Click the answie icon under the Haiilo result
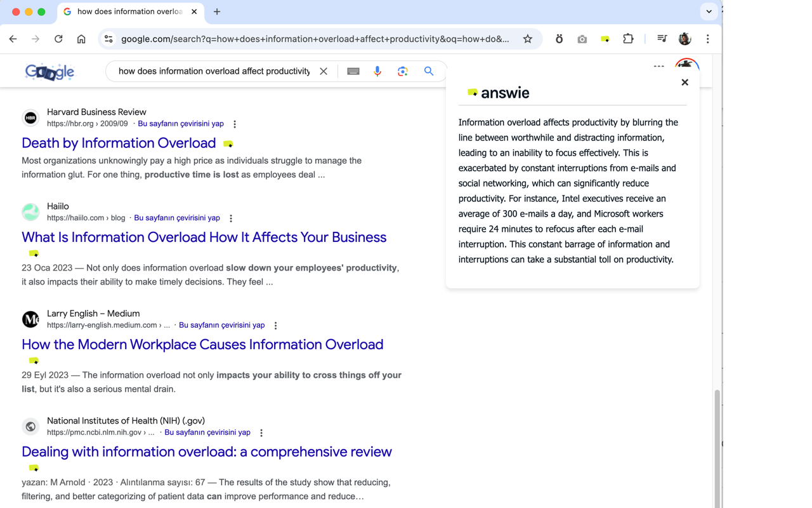Screen dimensions: 812x508 [34, 253]
